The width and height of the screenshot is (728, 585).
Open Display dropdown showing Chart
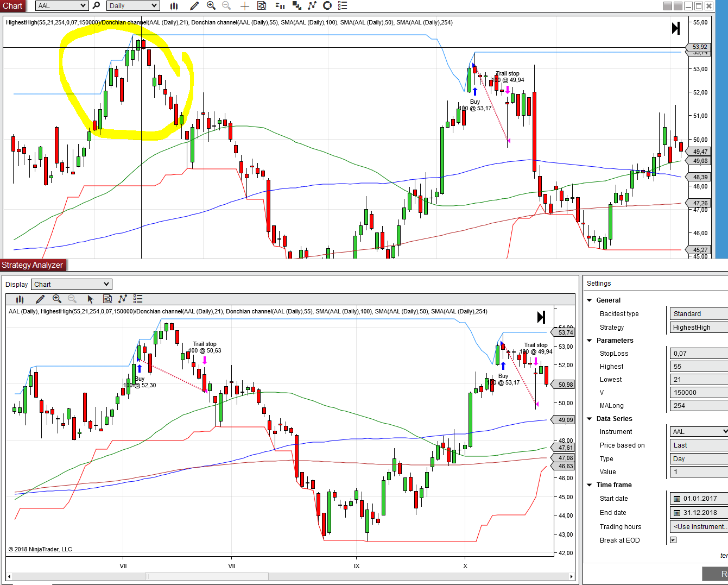pos(72,284)
